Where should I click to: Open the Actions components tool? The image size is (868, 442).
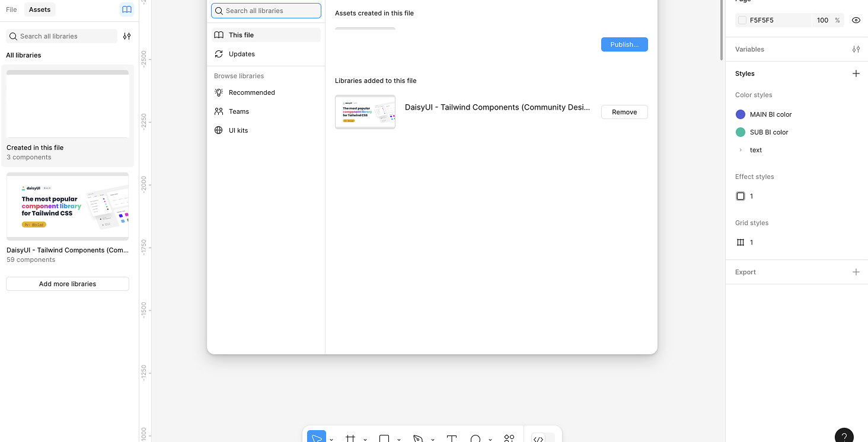509,438
